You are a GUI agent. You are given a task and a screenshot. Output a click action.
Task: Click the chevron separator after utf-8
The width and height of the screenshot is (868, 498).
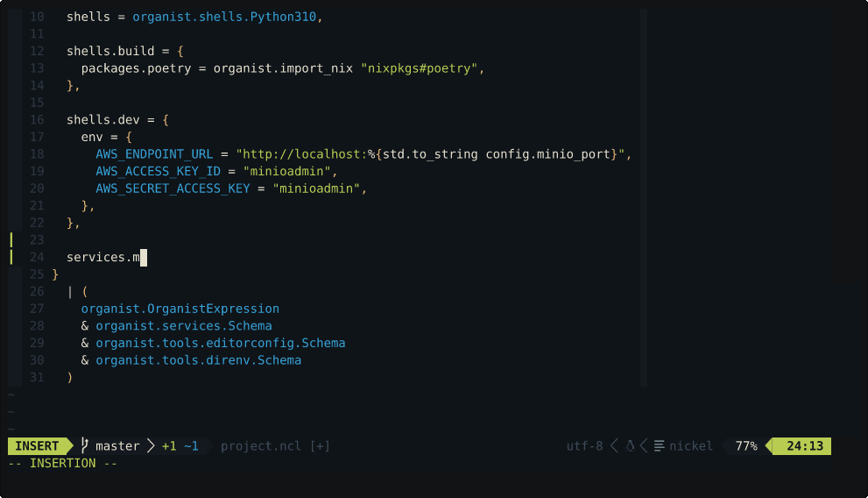point(614,446)
